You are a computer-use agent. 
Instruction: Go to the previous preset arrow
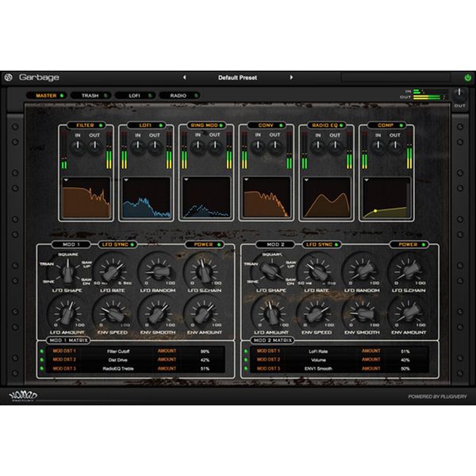[184, 78]
